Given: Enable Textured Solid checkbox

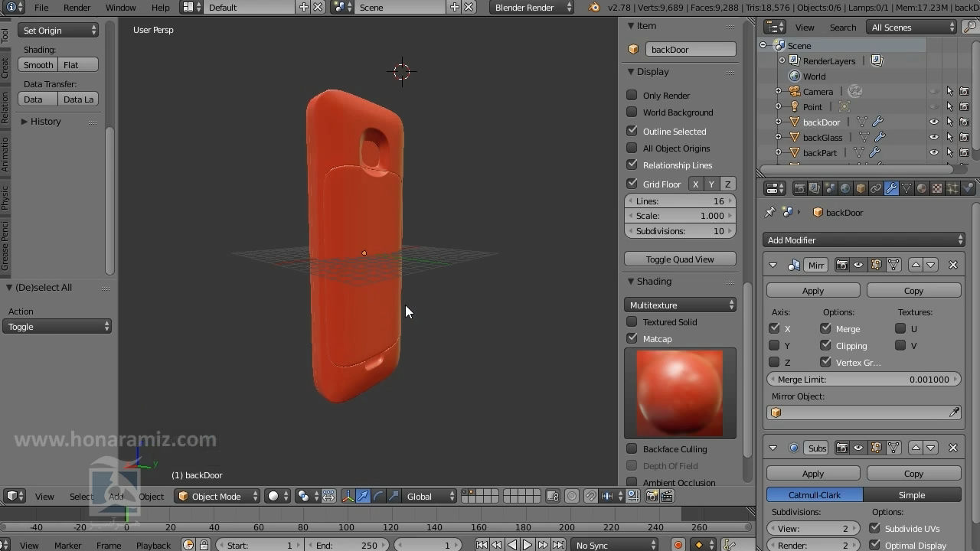Looking at the screenshot, I should point(632,321).
